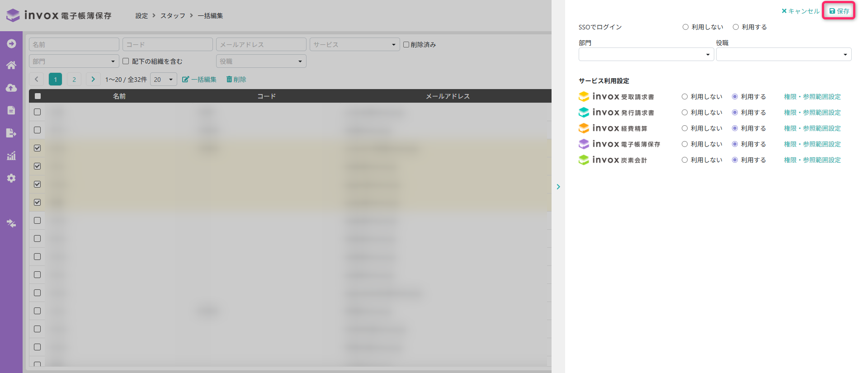The image size is (868, 373).
Task: Open 権限・参照範囲設定 for 電子帳簿保存
Action: coord(812,144)
